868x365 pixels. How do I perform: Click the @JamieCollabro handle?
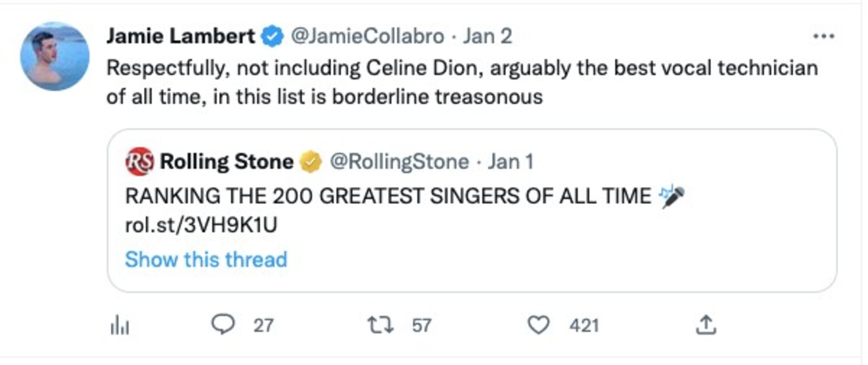pyautogui.click(x=367, y=36)
